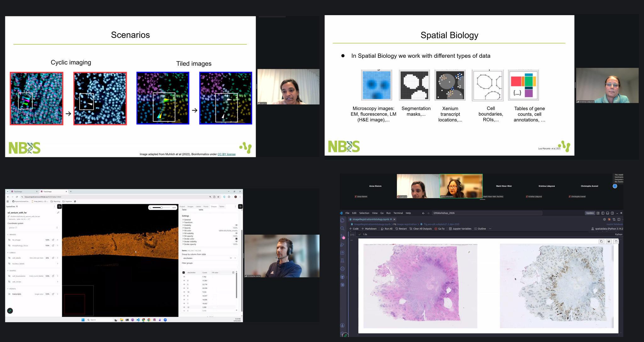Image resolution: width=644 pixels, height=342 pixels.
Task: Click copy output icon above notebook figure
Action: tap(601, 241)
